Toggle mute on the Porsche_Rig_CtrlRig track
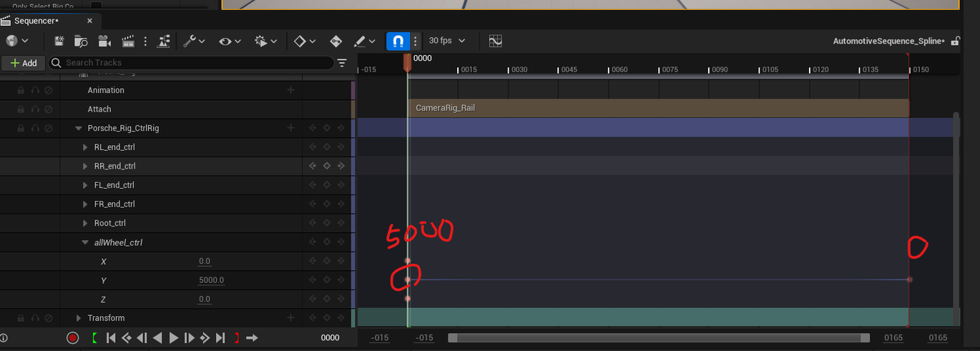The width and height of the screenshot is (980, 351). 49,129
